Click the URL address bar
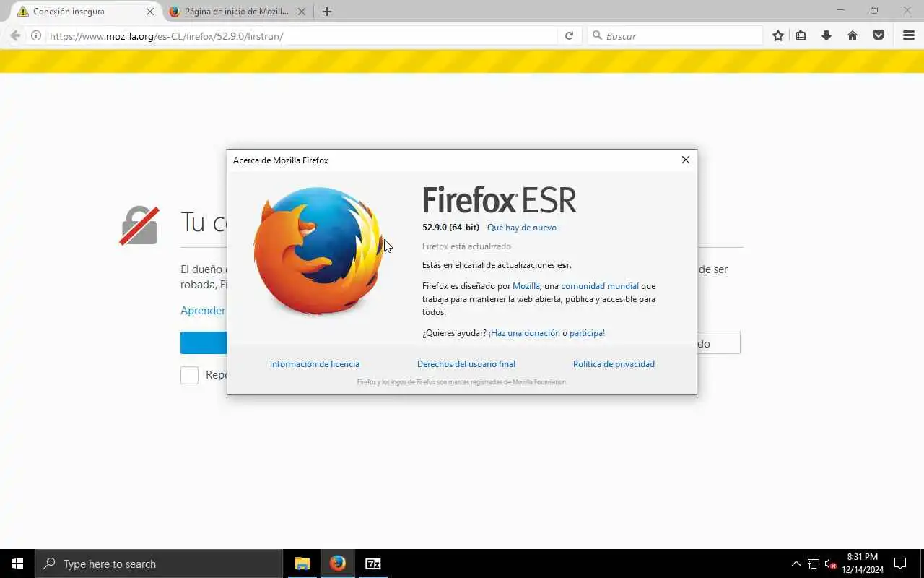The width and height of the screenshot is (924, 578). (x=302, y=35)
